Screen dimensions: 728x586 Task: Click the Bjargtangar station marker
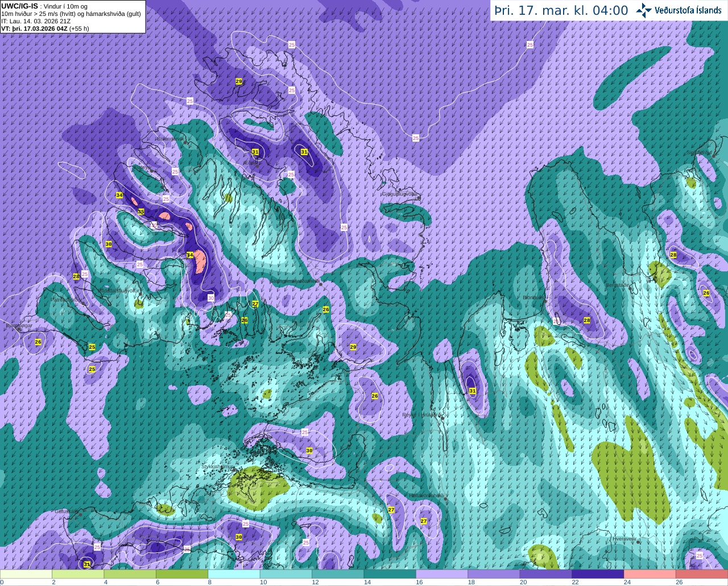[x=18, y=329]
